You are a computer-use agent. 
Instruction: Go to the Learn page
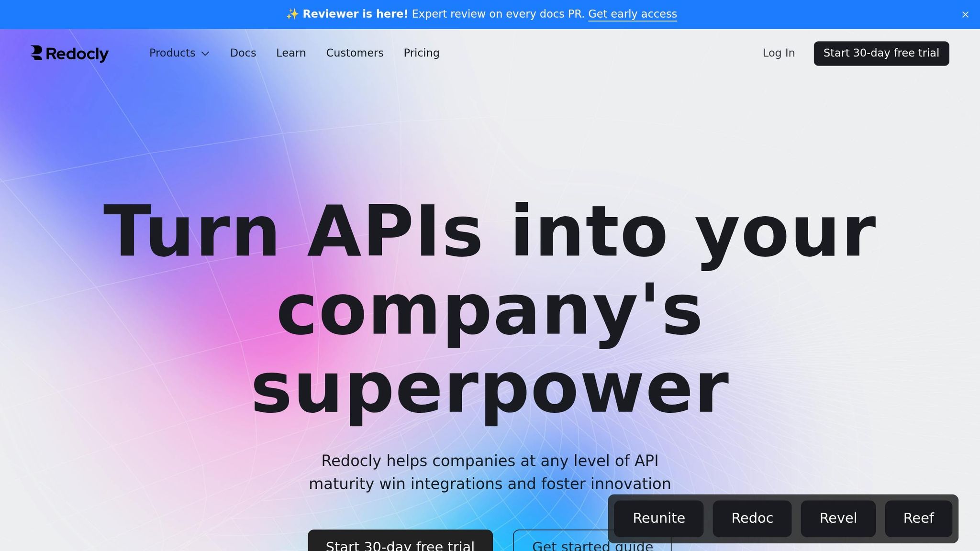coord(291,53)
